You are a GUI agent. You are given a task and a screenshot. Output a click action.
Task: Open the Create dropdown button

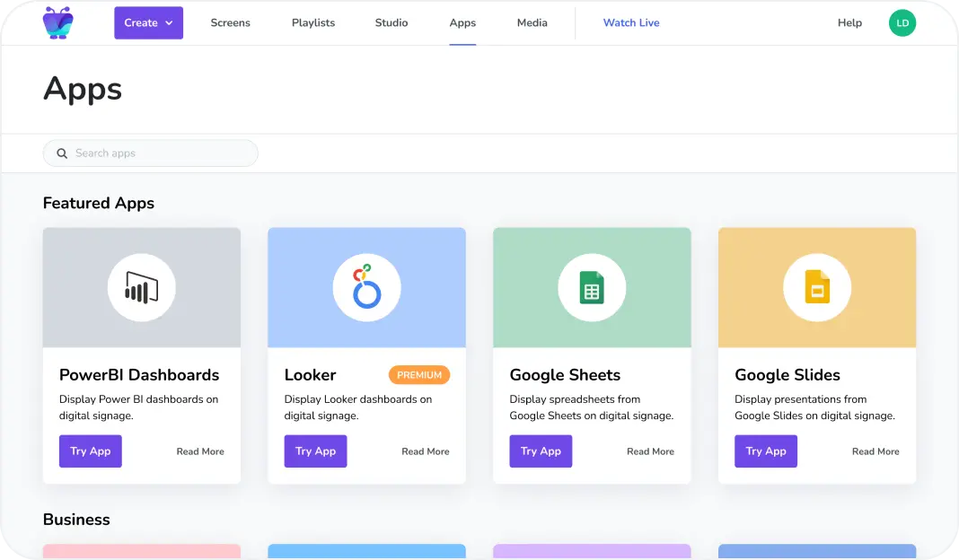point(149,22)
